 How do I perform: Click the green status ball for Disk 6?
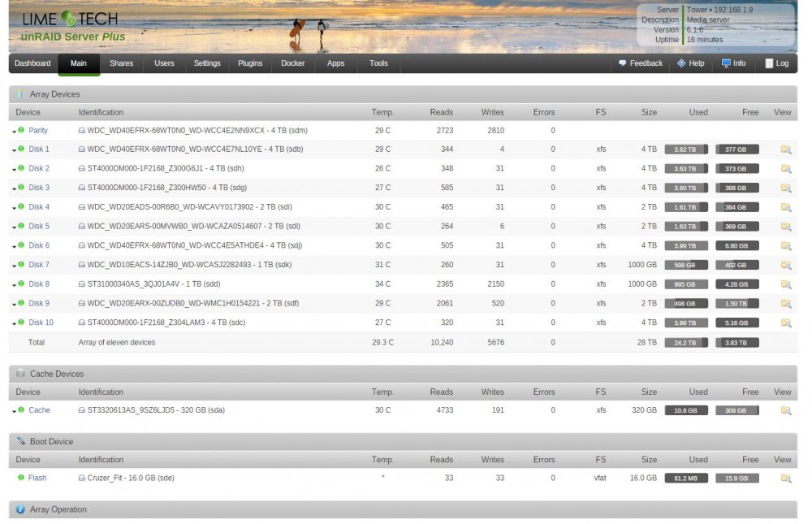point(21,245)
